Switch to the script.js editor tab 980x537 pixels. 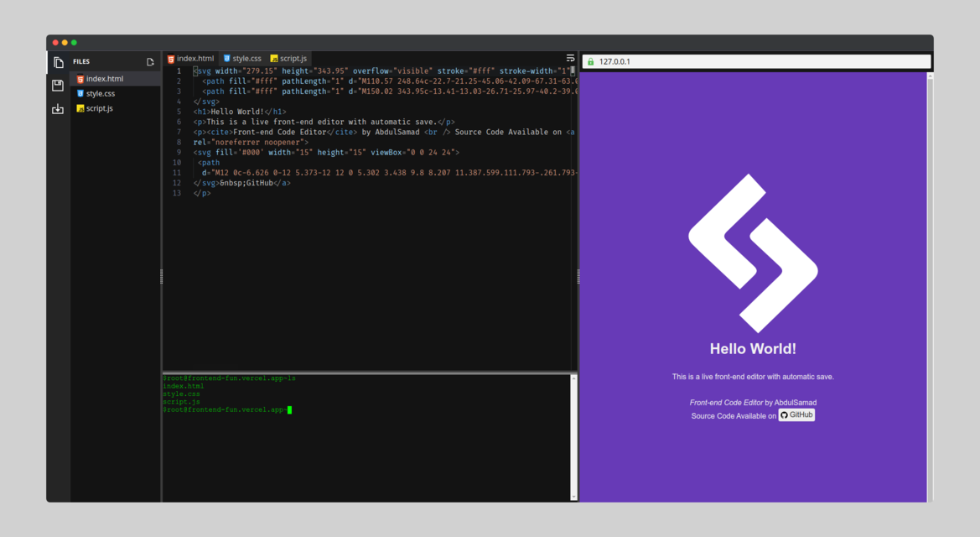pyautogui.click(x=288, y=58)
